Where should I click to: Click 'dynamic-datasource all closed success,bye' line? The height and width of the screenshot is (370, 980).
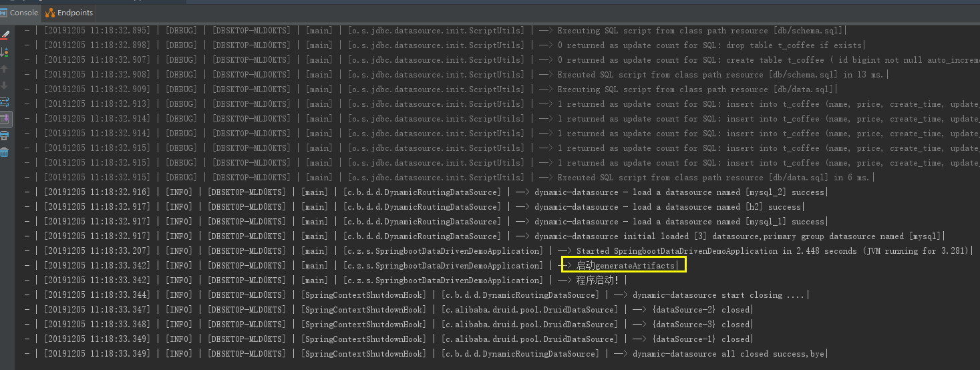pyautogui.click(x=426, y=354)
